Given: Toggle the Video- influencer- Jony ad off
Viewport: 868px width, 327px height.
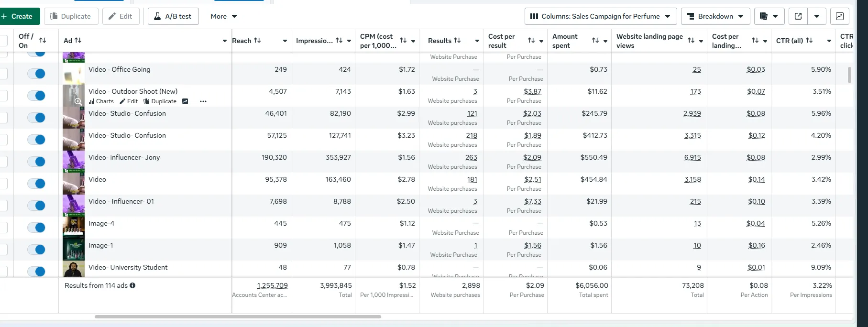Looking at the screenshot, I should [36, 162].
